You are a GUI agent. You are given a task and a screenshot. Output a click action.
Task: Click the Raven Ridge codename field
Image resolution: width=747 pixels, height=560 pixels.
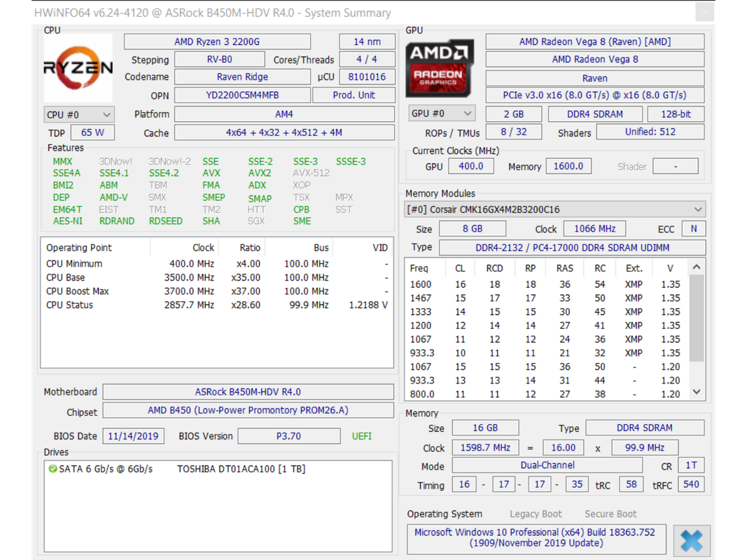click(x=242, y=77)
